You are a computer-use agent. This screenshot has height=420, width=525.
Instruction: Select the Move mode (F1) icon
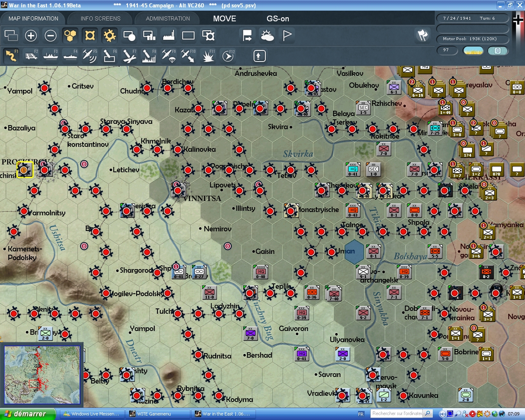click(x=11, y=56)
